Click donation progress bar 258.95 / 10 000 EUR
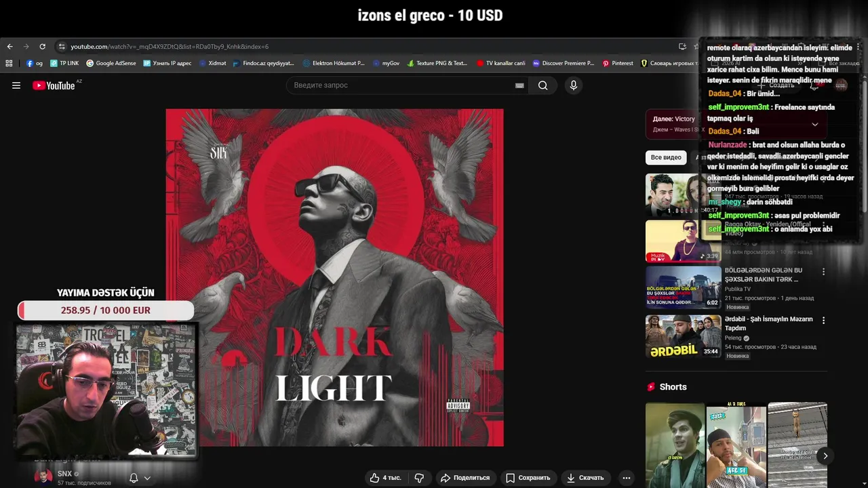Viewport: 868px width, 488px height. 106,310
